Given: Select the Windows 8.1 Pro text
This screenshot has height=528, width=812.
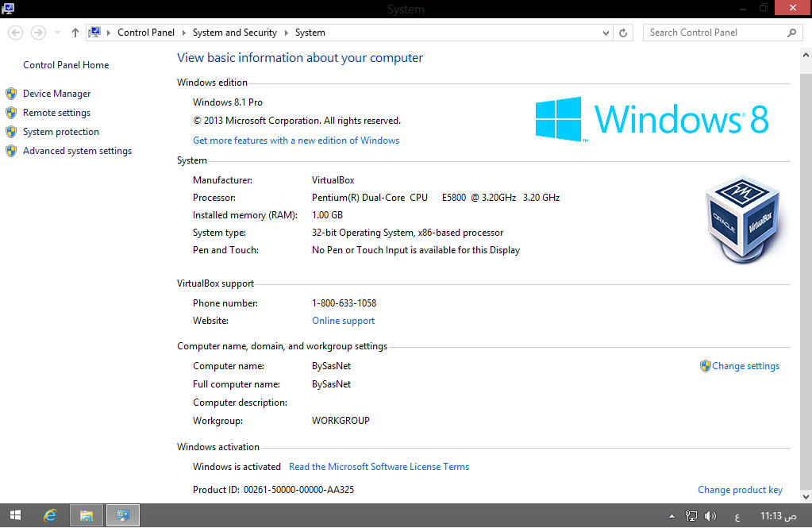Looking at the screenshot, I should coord(228,102).
